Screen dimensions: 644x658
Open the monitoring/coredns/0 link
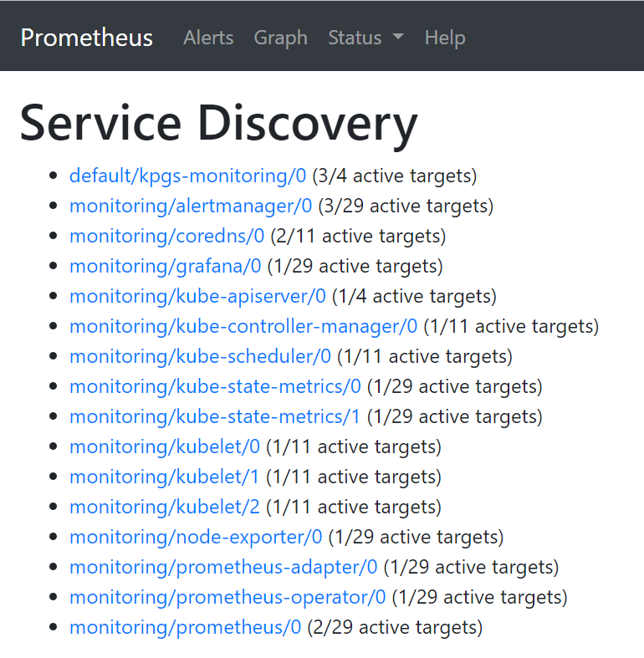(166, 236)
